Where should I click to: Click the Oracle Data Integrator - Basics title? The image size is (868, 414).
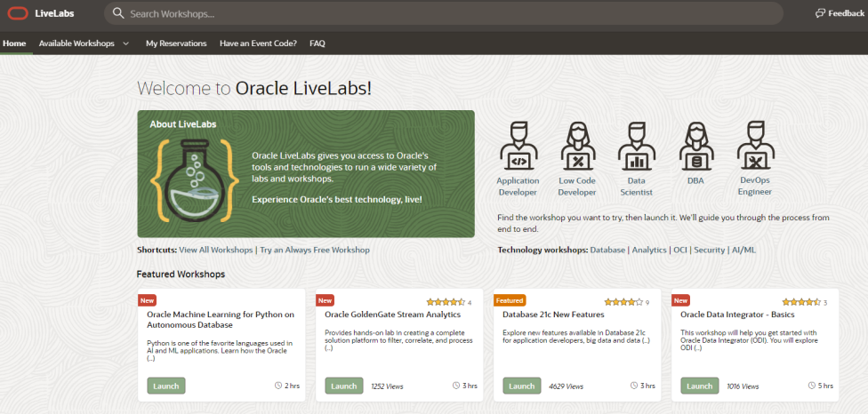coord(737,314)
